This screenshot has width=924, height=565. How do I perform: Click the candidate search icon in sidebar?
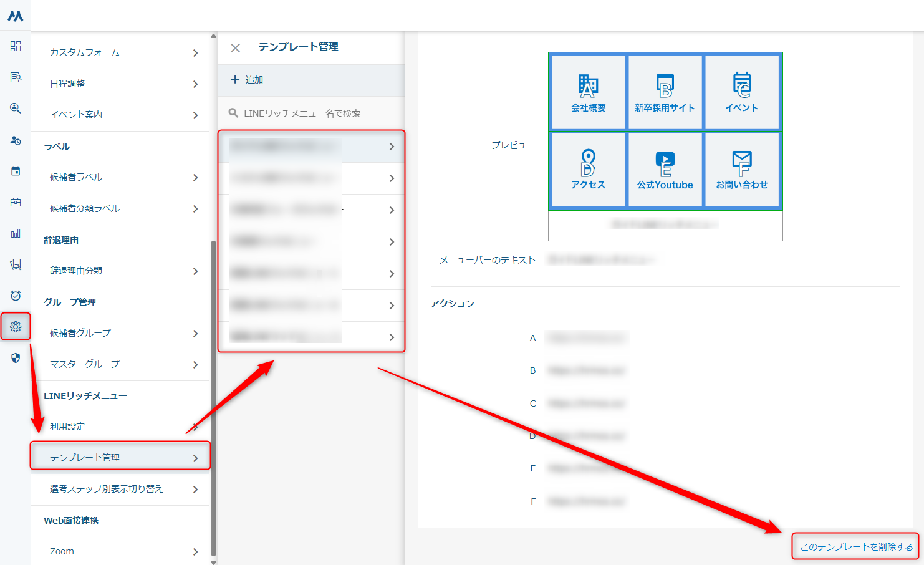coord(16,109)
